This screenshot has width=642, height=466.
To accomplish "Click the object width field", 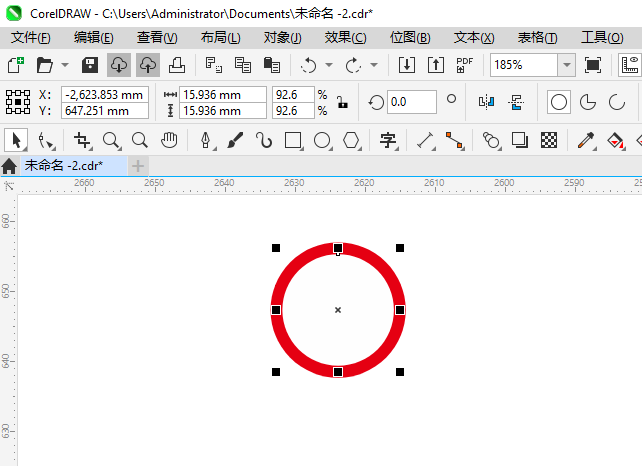I will (223, 95).
